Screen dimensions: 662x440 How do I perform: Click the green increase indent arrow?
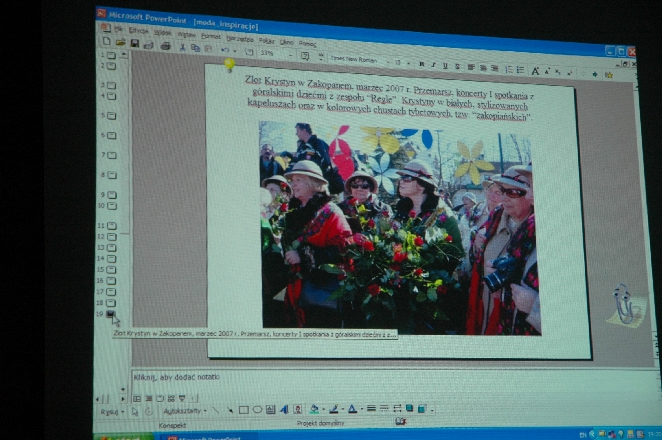pyautogui.click(x=595, y=74)
